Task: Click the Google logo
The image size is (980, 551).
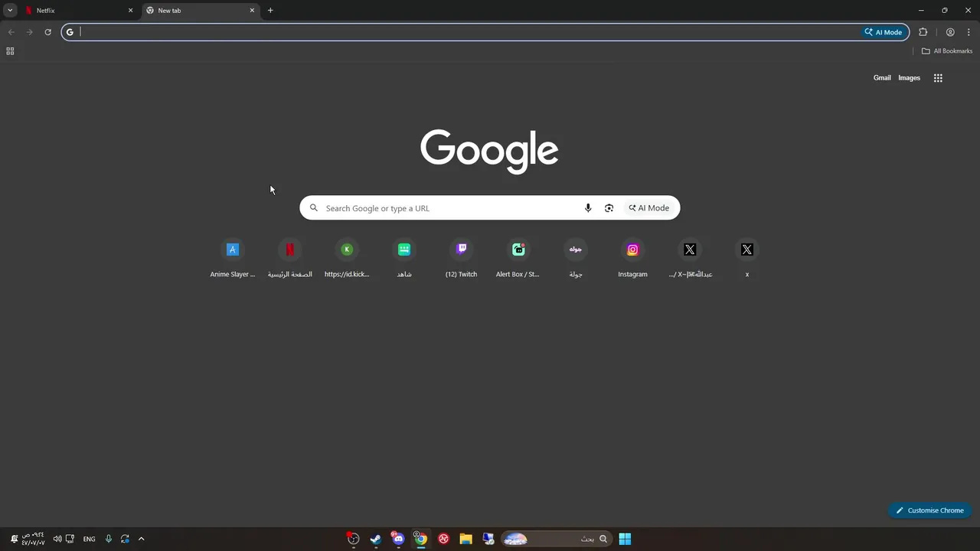Action: (x=489, y=152)
